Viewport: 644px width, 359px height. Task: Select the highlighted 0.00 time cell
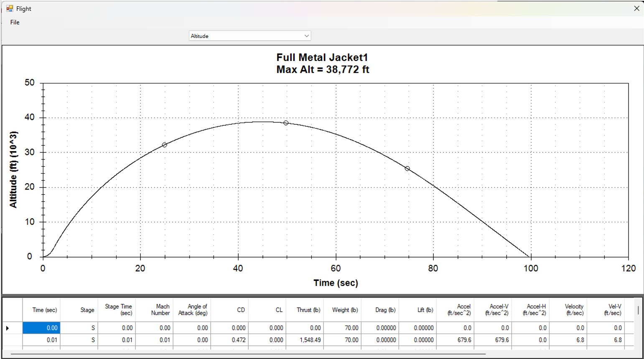coord(41,328)
